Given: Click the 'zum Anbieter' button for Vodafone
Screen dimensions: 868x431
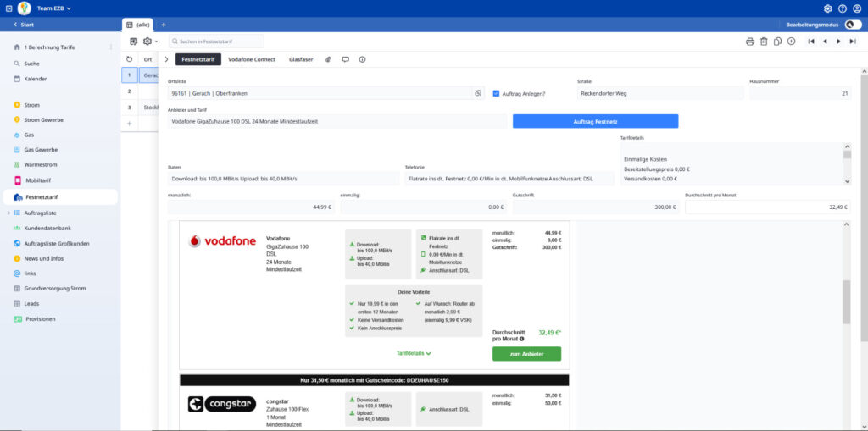Looking at the screenshot, I should tap(526, 354).
